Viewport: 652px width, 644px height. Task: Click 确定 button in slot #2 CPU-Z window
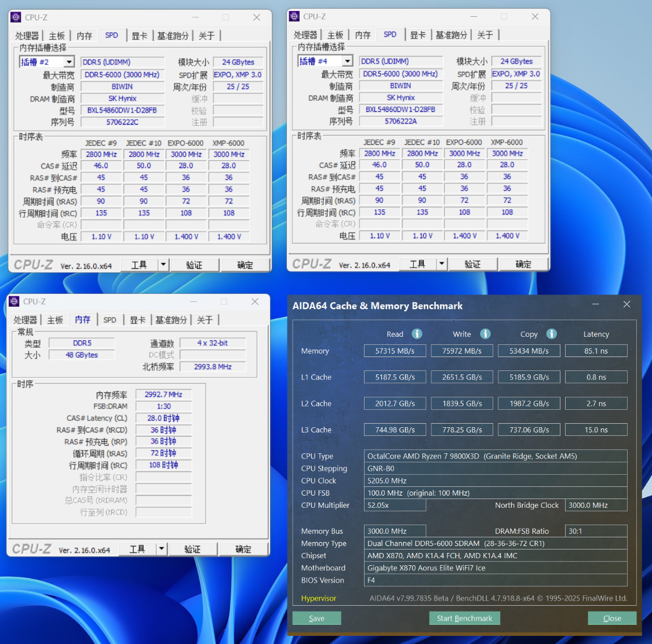pos(245,265)
